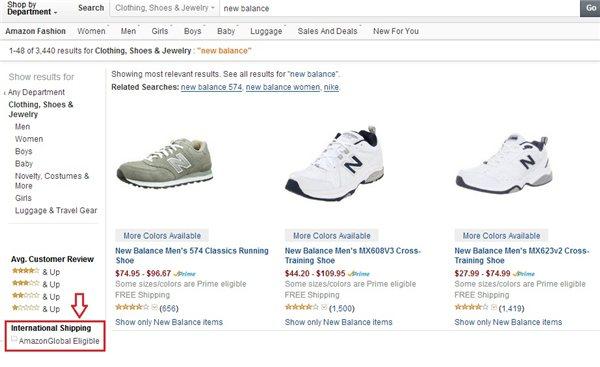
Task: Open star rating of MX623v2 shoe
Action: coord(471,307)
